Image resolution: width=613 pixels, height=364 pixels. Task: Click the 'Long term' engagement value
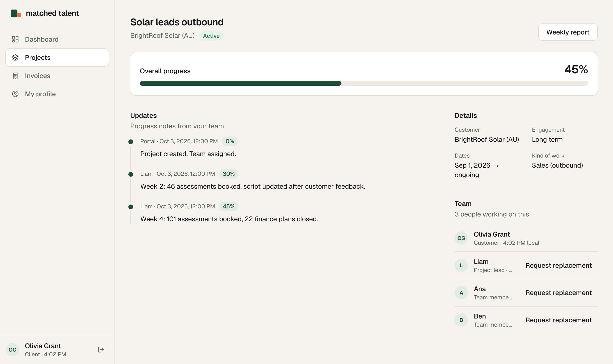547,139
